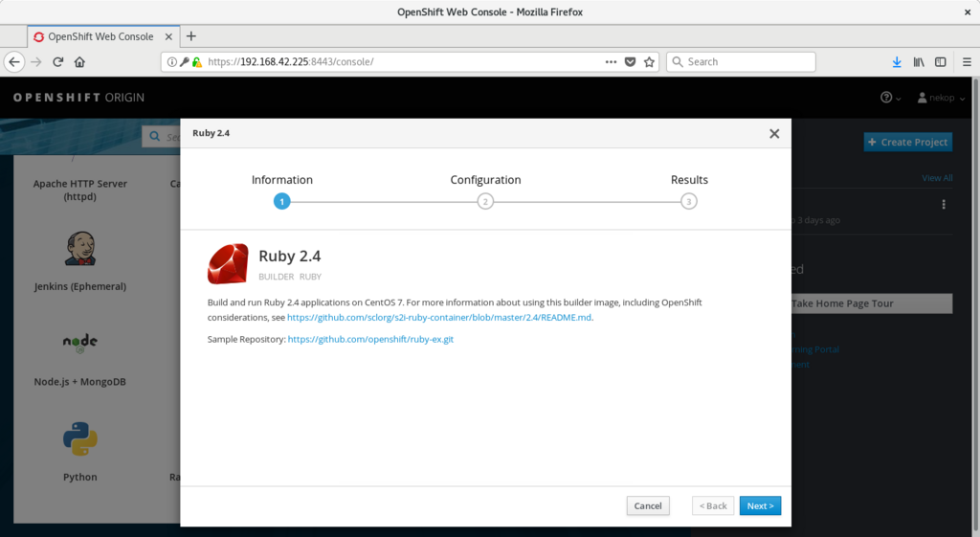980x537 pixels.
Task: Click the Firefox Search field
Action: coord(741,62)
